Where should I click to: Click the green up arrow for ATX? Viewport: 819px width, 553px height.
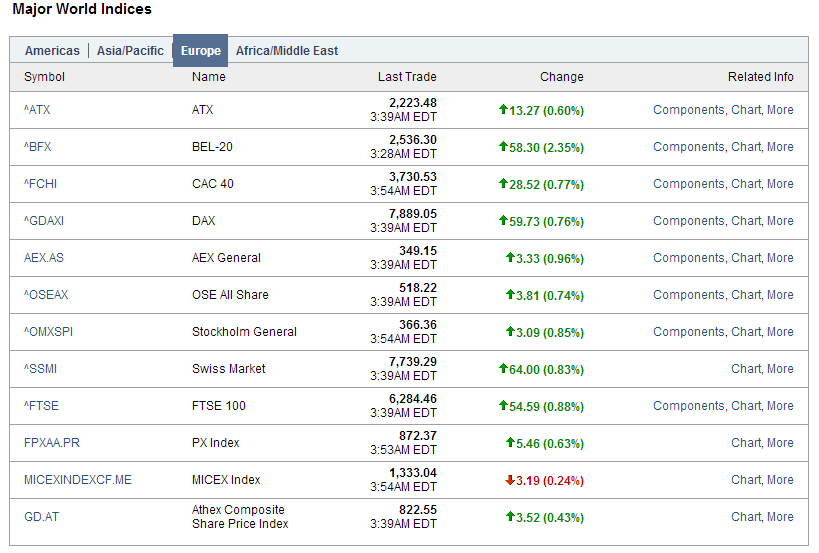[503, 110]
